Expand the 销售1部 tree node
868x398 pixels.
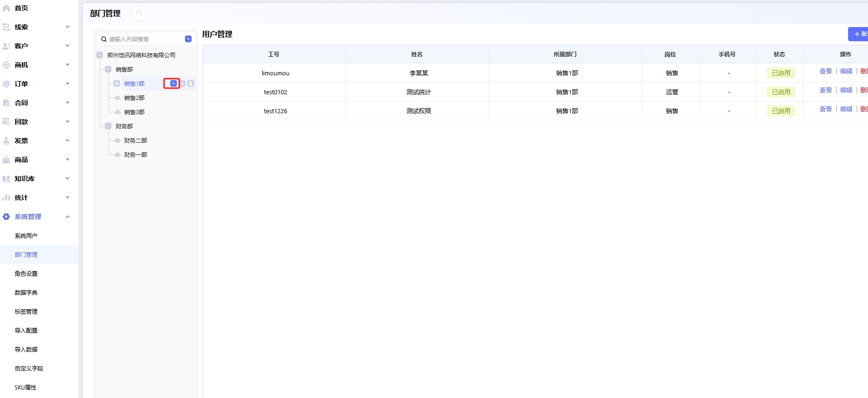pyautogui.click(x=117, y=83)
